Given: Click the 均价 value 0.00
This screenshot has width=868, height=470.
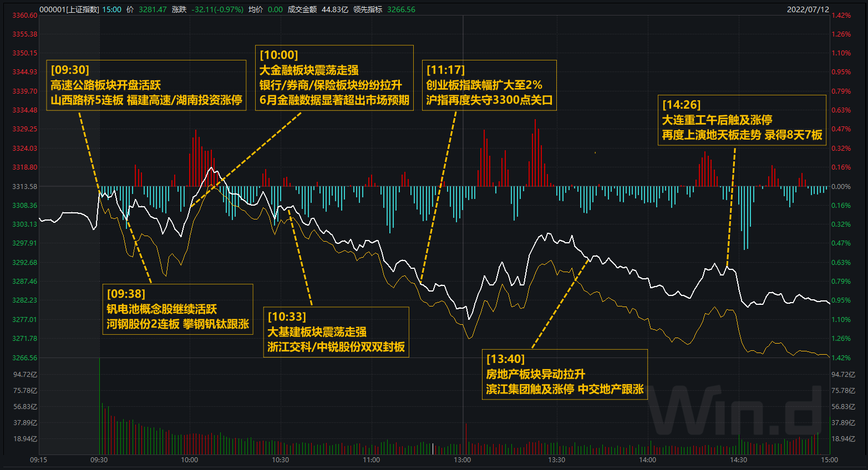Looking at the screenshot, I should [x=275, y=9].
